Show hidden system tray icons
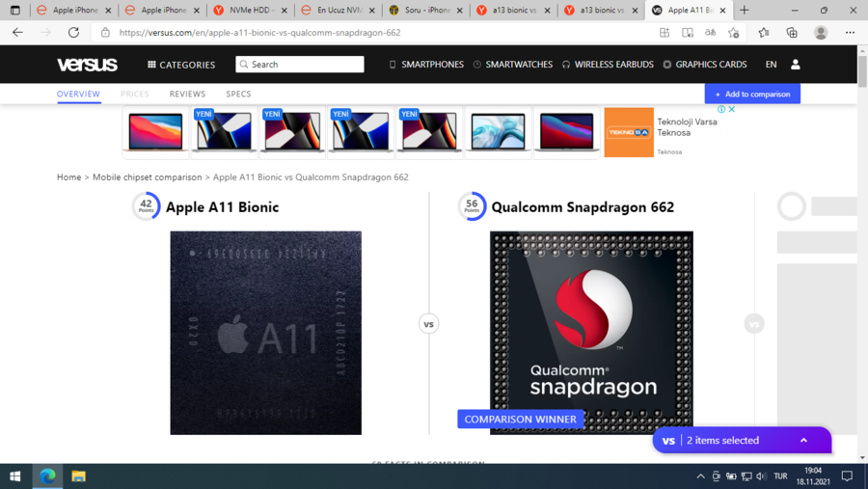This screenshot has width=868, height=489. 700,476
